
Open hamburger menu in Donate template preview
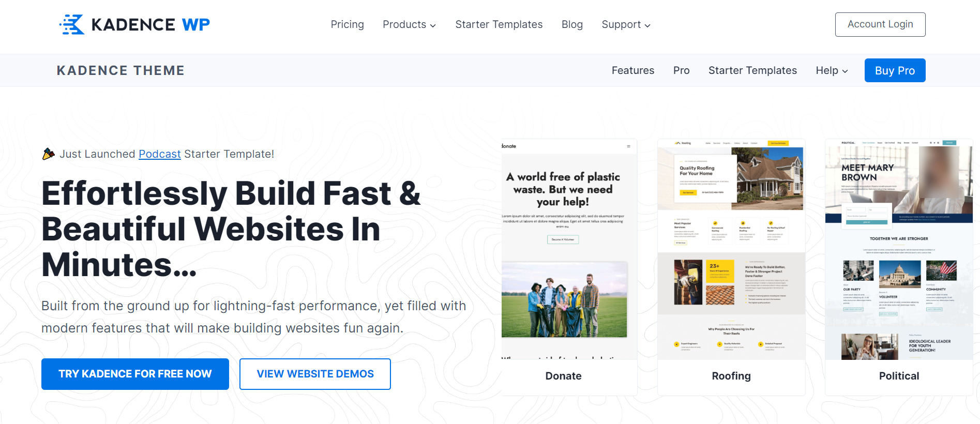(x=628, y=146)
